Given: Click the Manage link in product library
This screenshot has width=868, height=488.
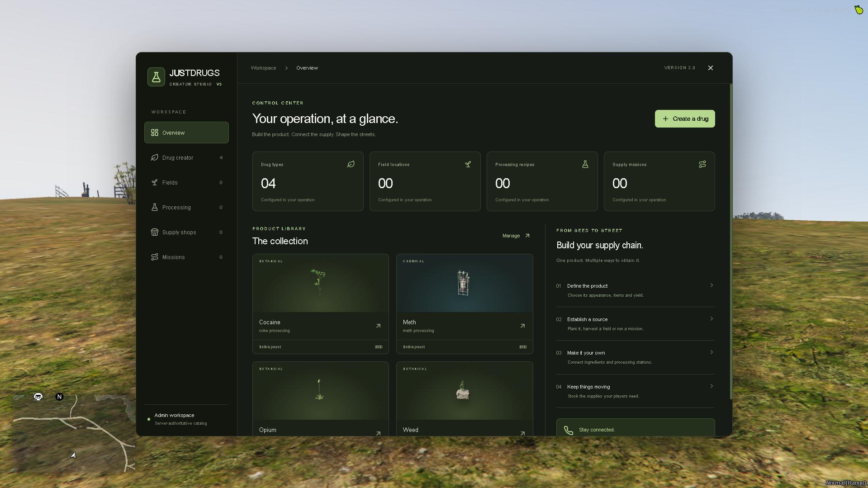Looking at the screenshot, I should coord(511,236).
